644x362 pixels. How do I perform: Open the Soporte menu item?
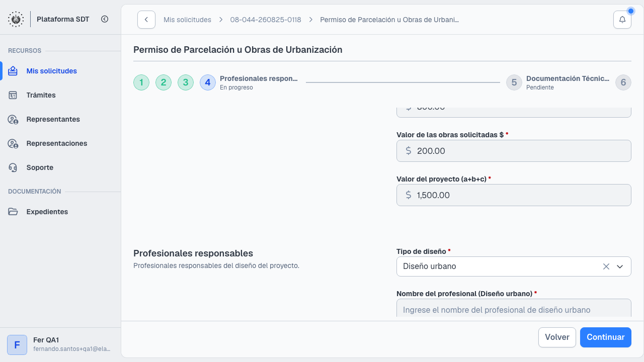(x=61, y=167)
